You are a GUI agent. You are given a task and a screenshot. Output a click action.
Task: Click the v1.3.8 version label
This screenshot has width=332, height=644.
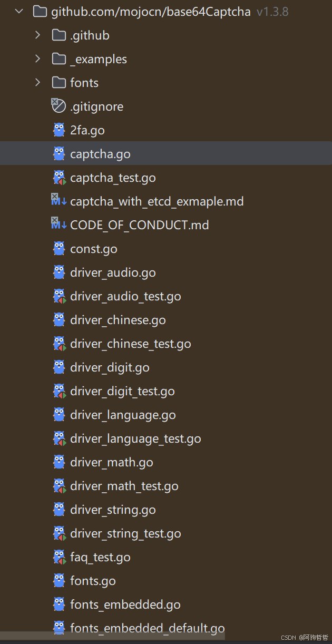(272, 12)
